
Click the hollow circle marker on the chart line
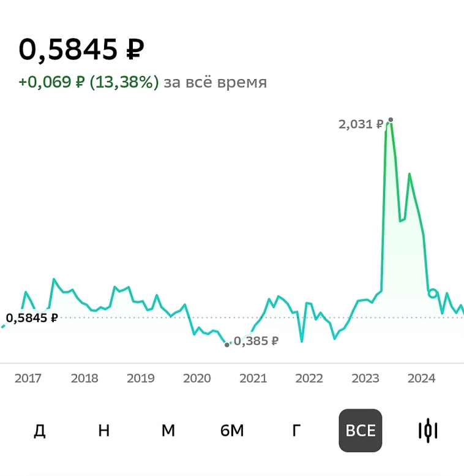pos(433,293)
